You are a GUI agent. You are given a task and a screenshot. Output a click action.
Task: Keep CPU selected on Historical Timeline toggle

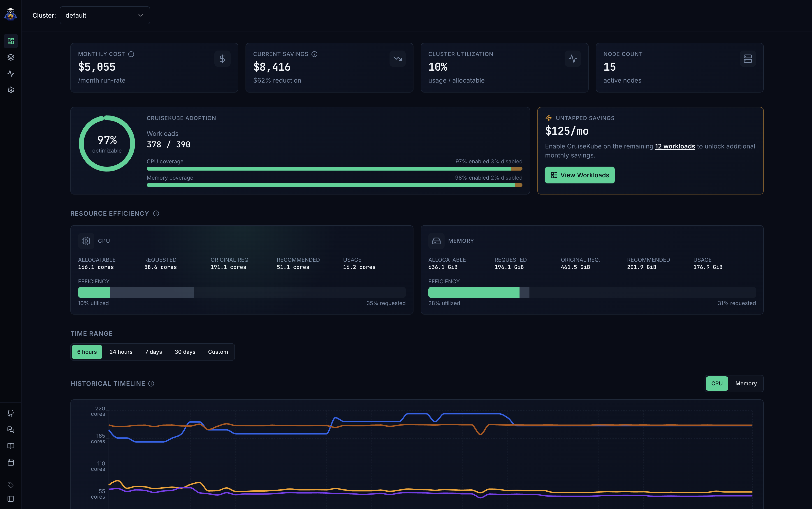point(717,383)
